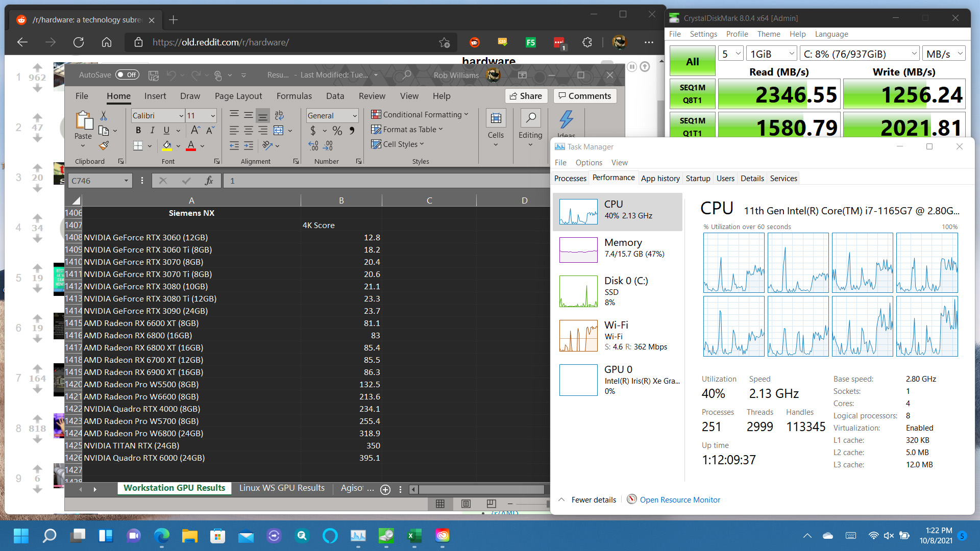The image size is (980, 551).
Task: Open CrystalDiskMark Profile menu
Action: tap(737, 34)
